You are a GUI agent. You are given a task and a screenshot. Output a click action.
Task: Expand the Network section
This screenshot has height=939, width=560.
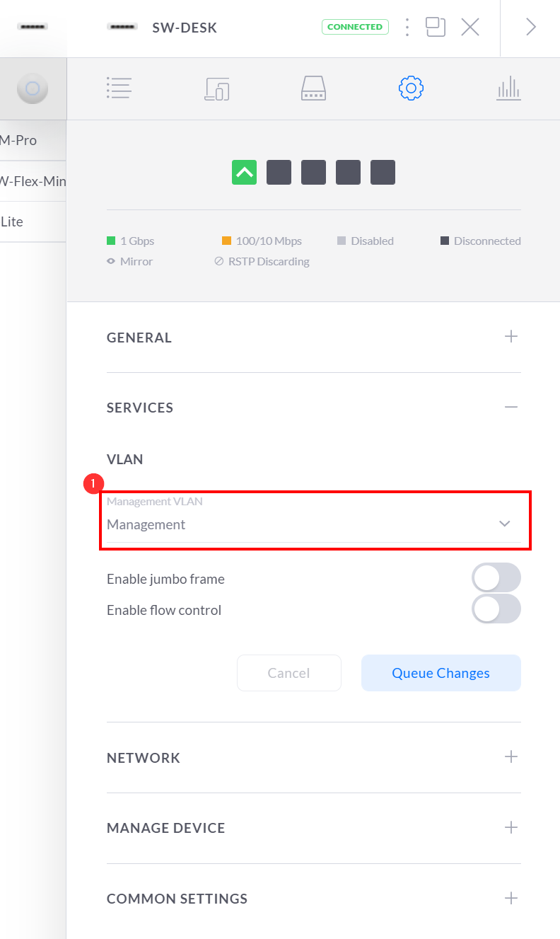pos(511,757)
